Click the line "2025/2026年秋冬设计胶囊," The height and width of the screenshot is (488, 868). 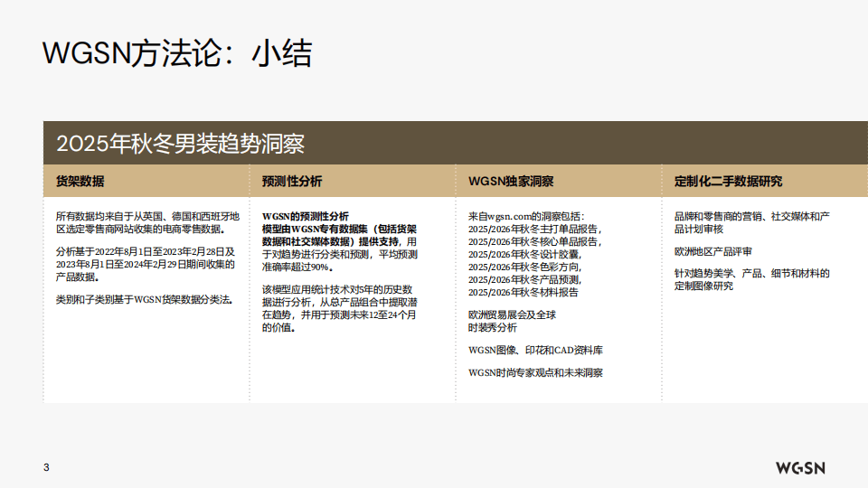[524, 255]
